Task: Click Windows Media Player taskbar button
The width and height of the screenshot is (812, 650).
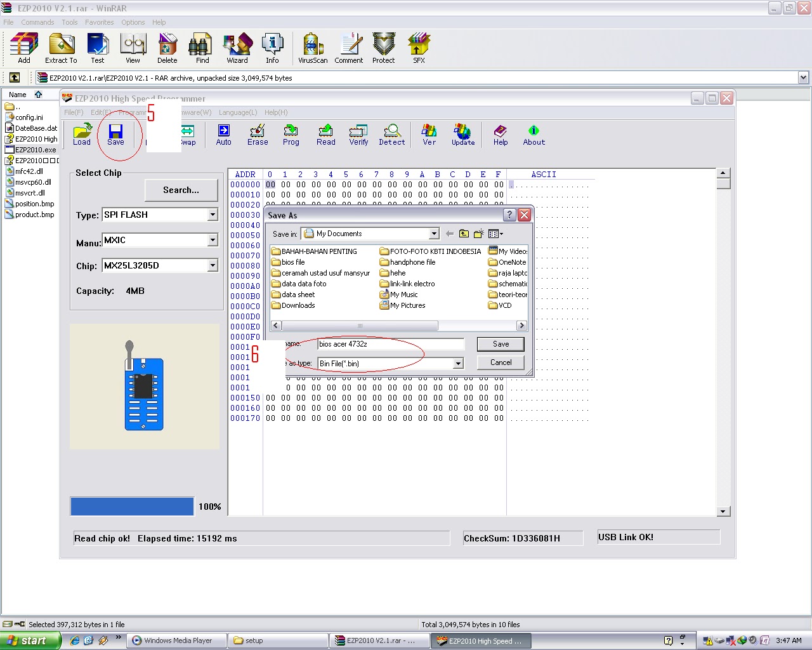Action: click(x=177, y=640)
